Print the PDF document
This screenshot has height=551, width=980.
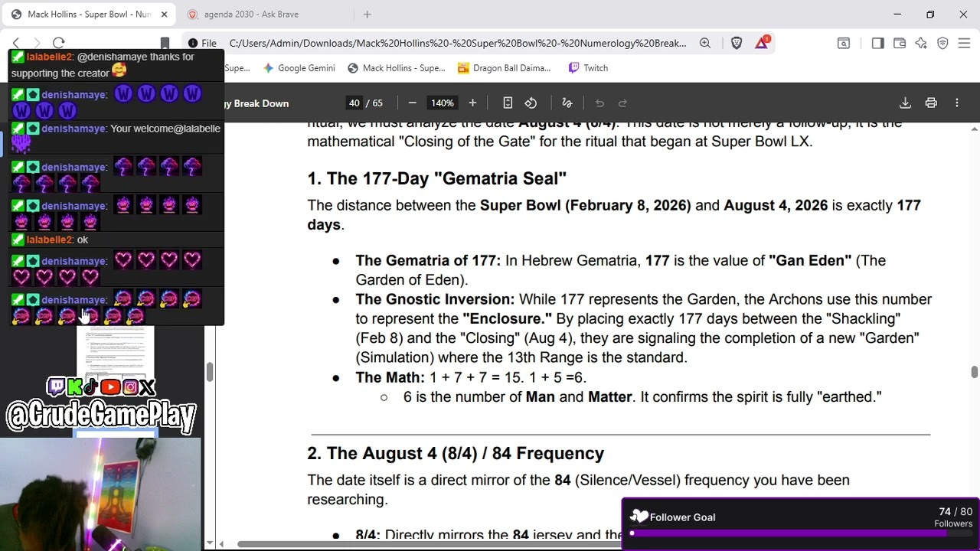coord(931,103)
